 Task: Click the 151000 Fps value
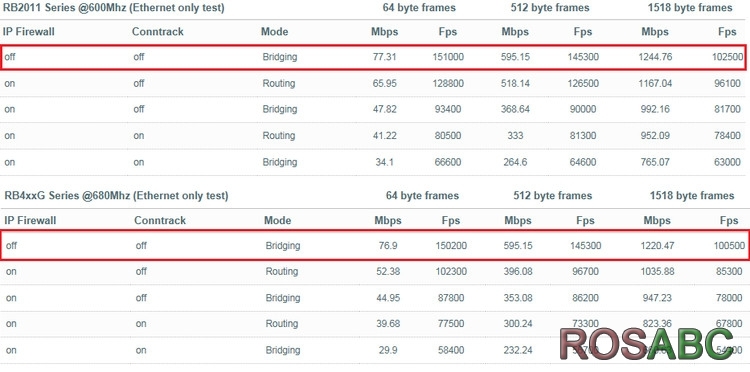tap(448, 57)
